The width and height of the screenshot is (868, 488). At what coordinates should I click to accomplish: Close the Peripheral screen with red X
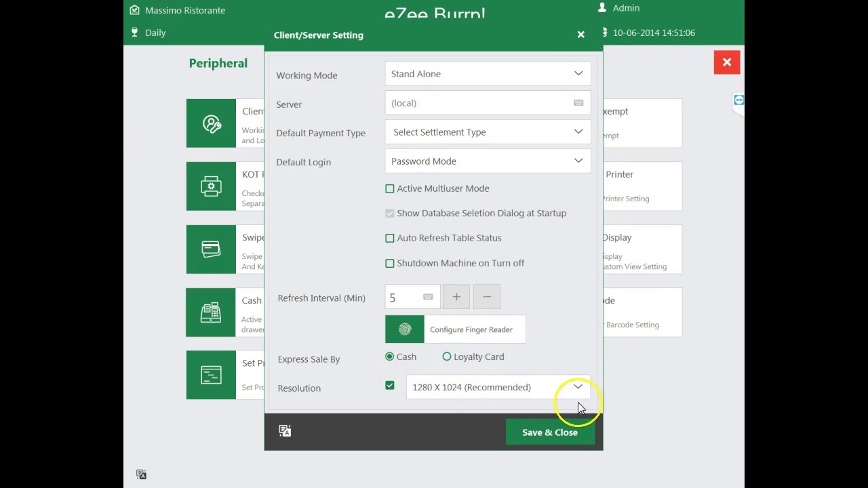727,62
